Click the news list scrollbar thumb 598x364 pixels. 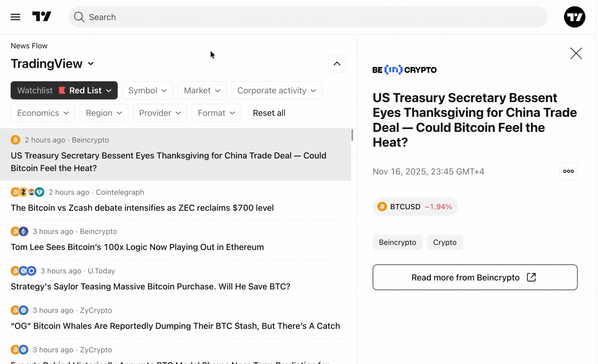coord(352,135)
